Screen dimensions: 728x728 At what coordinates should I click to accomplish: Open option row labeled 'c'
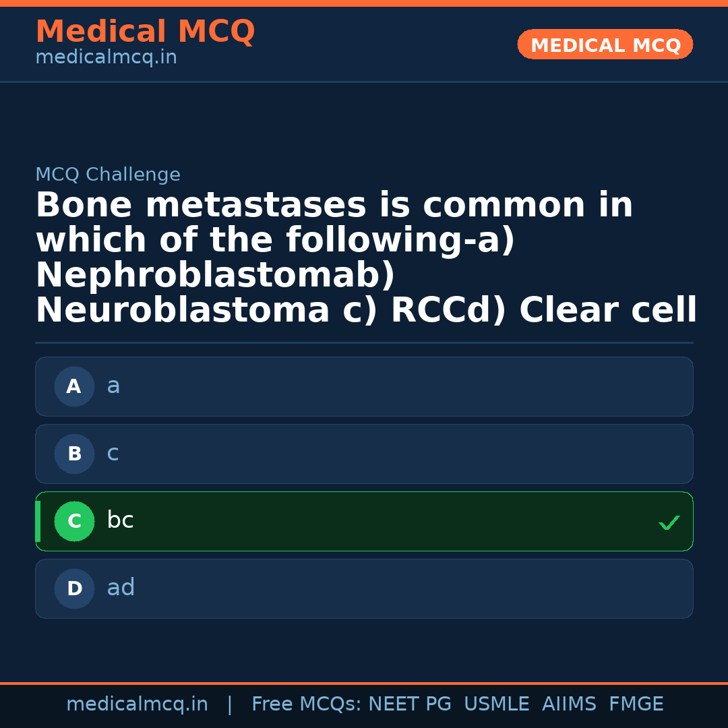[x=364, y=454]
